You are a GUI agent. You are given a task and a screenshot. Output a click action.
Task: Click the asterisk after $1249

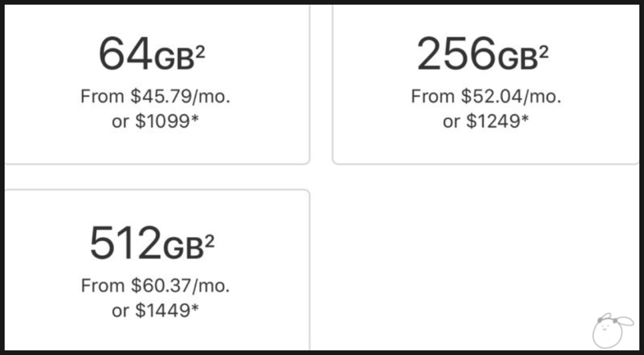click(x=526, y=121)
